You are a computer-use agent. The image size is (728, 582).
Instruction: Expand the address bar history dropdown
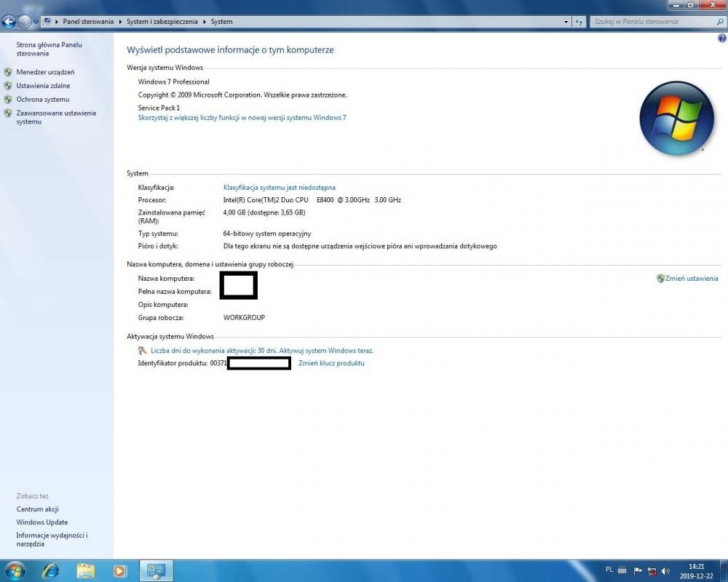(566, 22)
